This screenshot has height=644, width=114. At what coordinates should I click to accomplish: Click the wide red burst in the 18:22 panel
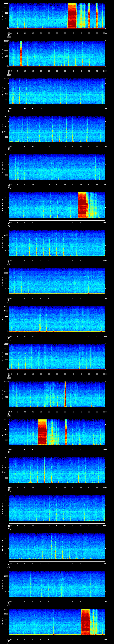[x=72, y=16]
